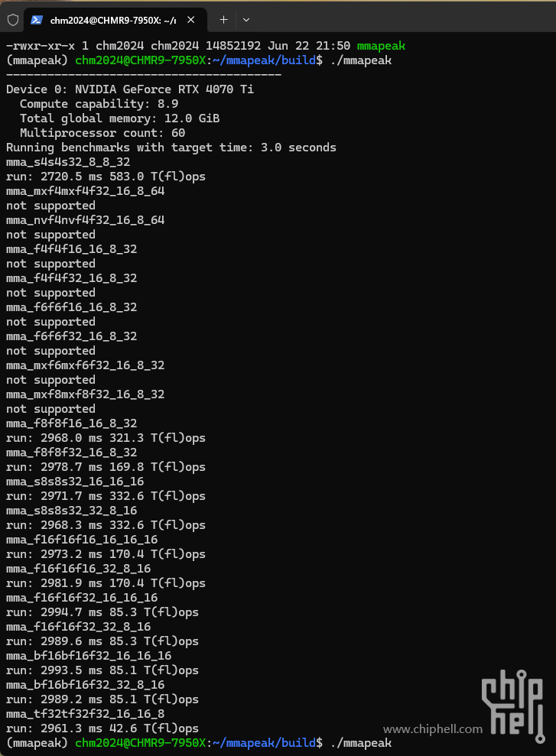Click the green mmapeak filename in listing

(x=381, y=46)
